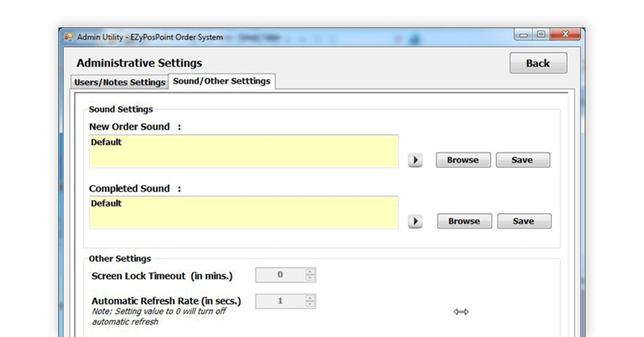
Task: Select the Sound/Other Setttings tab
Action: point(222,81)
